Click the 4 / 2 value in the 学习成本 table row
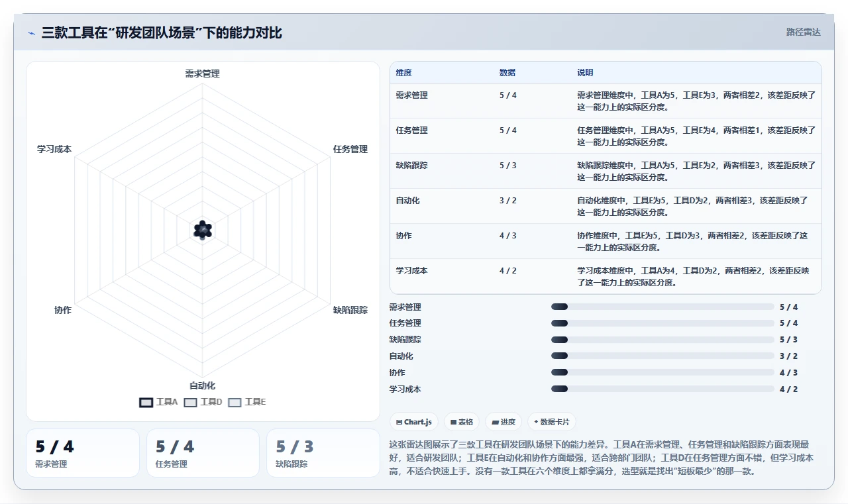The width and height of the screenshot is (848, 504). click(x=508, y=270)
